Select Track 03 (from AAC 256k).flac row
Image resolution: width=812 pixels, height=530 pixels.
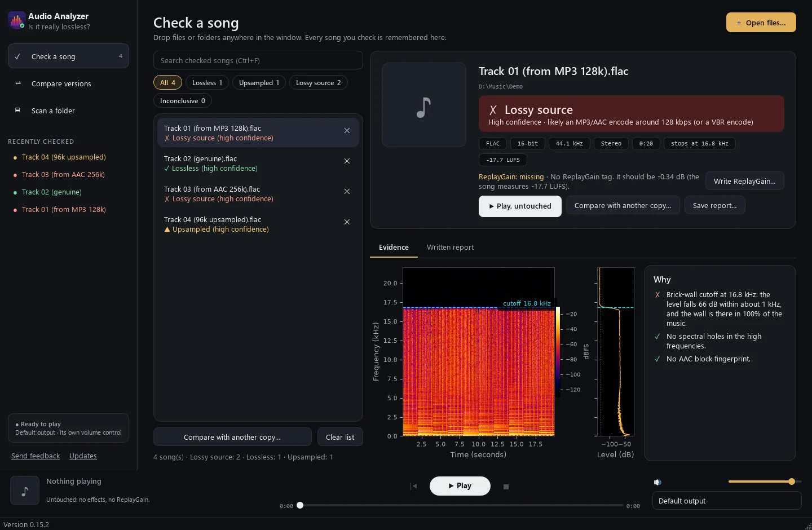(x=258, y=194)
